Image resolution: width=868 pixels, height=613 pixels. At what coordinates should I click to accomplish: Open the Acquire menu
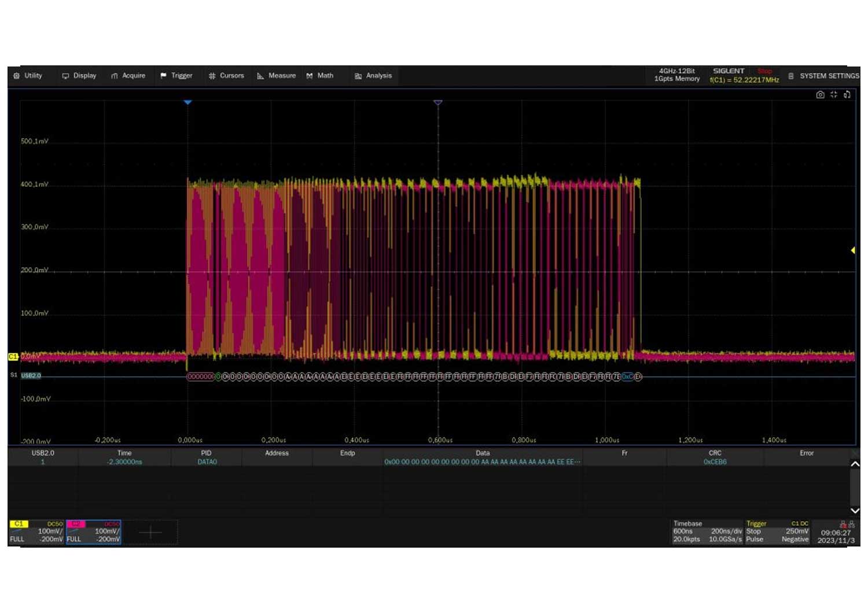point(128,76)
